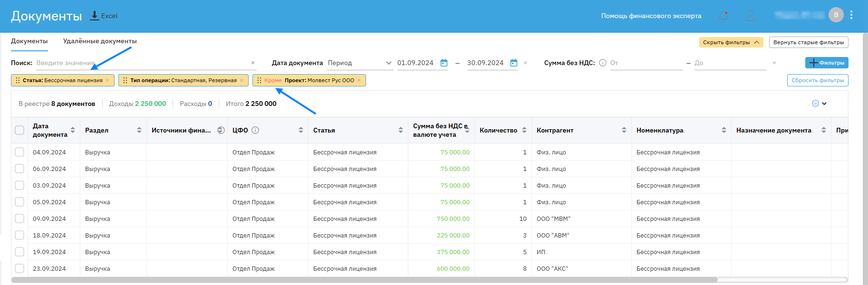868x285 pixels.
Task: Open calendar for end date 30.09.2024
Action: pos(514,63)
